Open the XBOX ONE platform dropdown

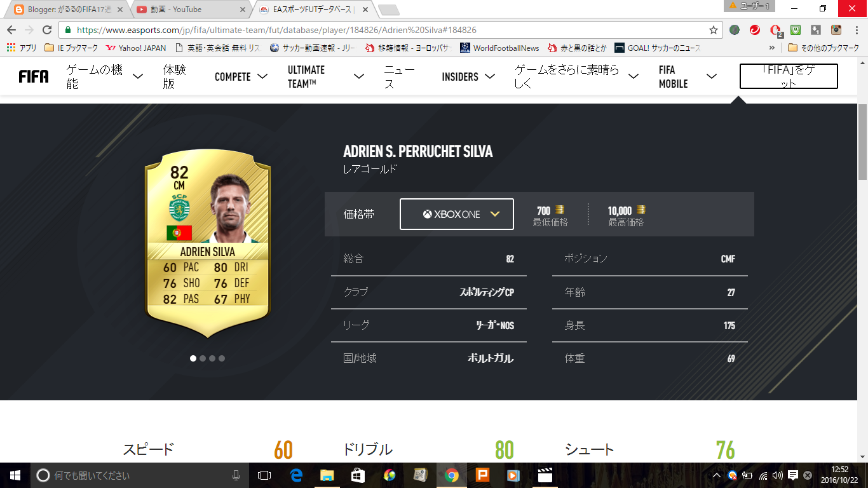[x=457, y=214]
